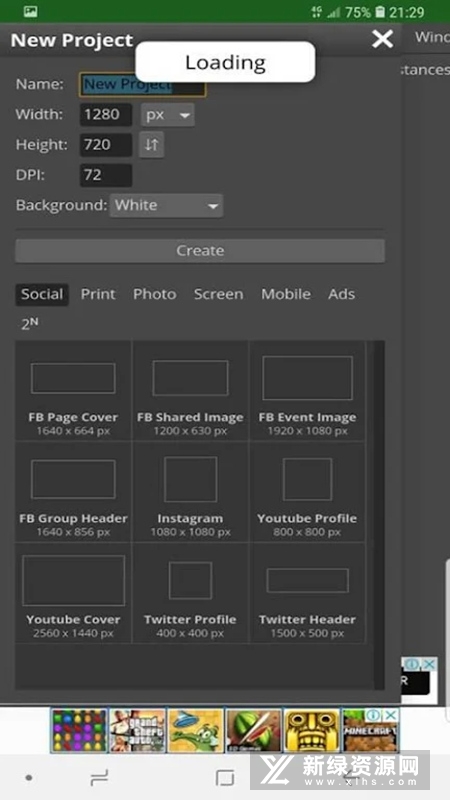Pick the Twitter Header preset
450x800 pixels.
pos(307,593)
